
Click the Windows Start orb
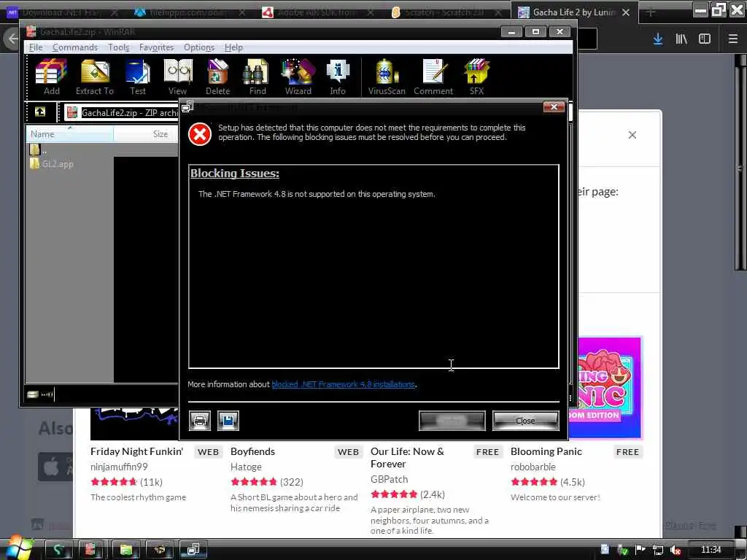point(18,548)
